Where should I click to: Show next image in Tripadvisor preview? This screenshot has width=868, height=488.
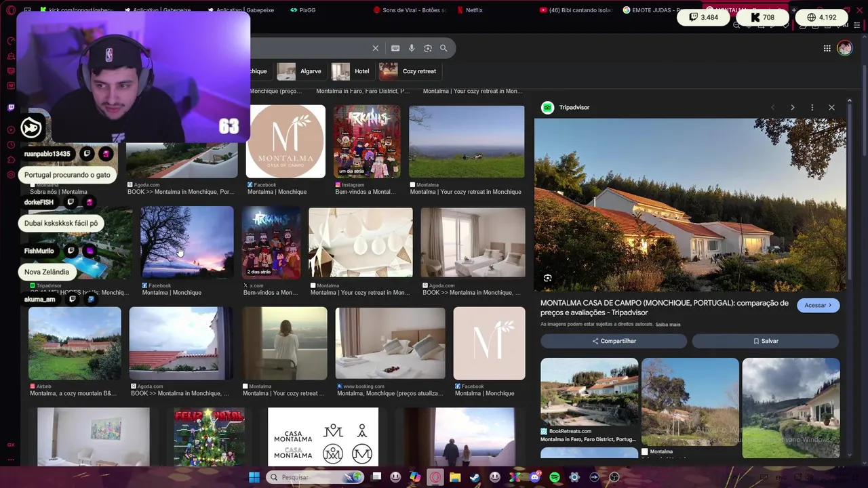click(x=792, y=107)
